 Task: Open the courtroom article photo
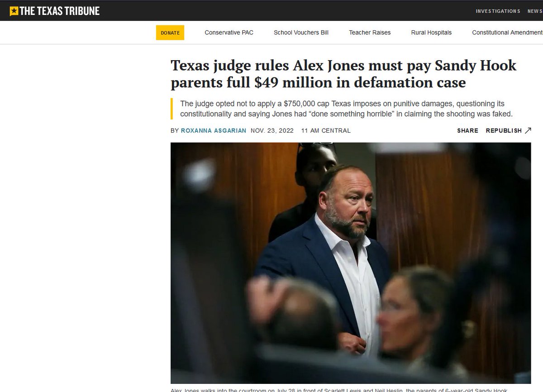pyautogui.click(x=351, y=263)
